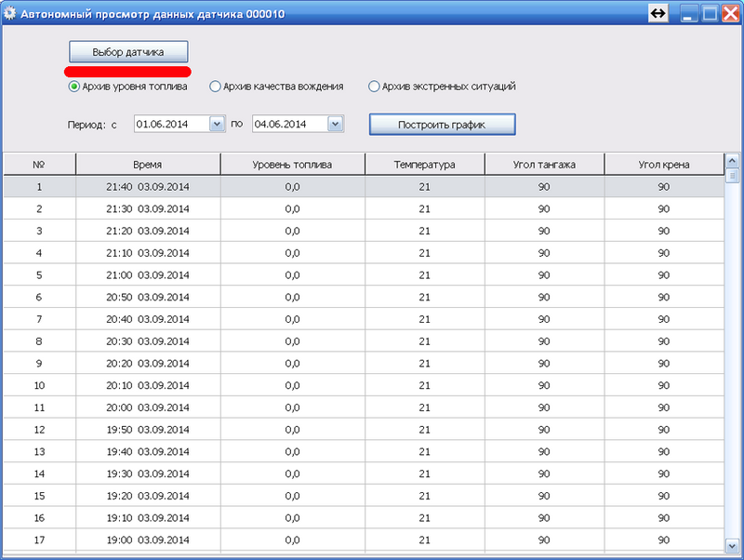Screen dimensions: 744x560
Task: Click the 'Построить график' button
Action: [443, 125]
